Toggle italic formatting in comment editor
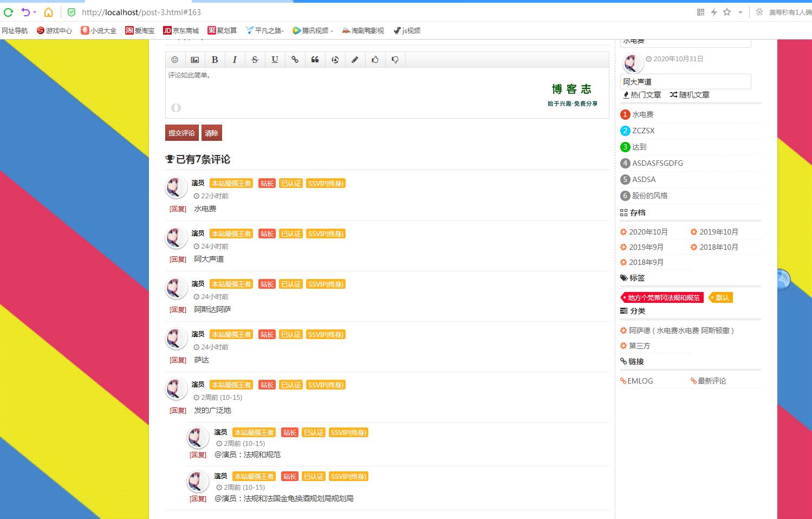 click(x=235, y=60)
